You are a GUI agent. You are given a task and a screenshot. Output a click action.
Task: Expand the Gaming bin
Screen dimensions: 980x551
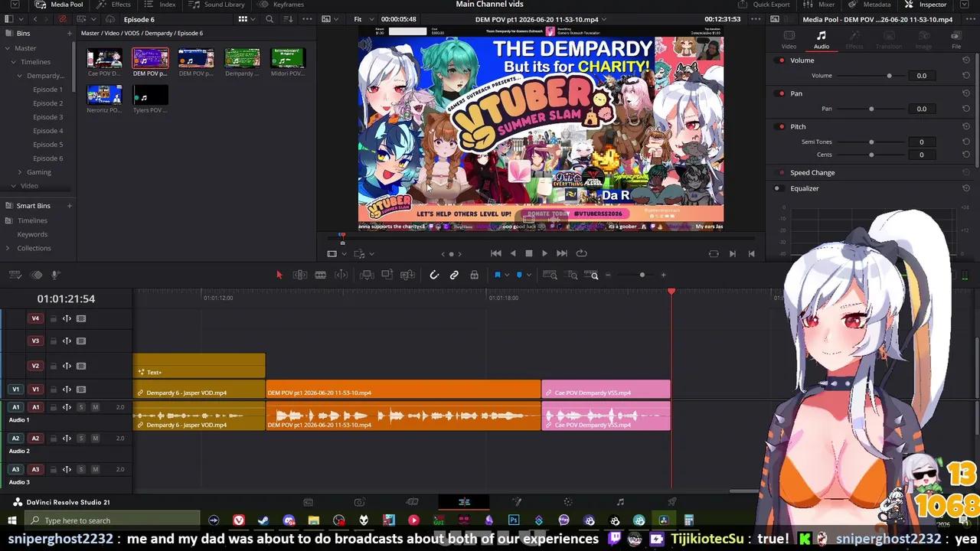(20, 172)
